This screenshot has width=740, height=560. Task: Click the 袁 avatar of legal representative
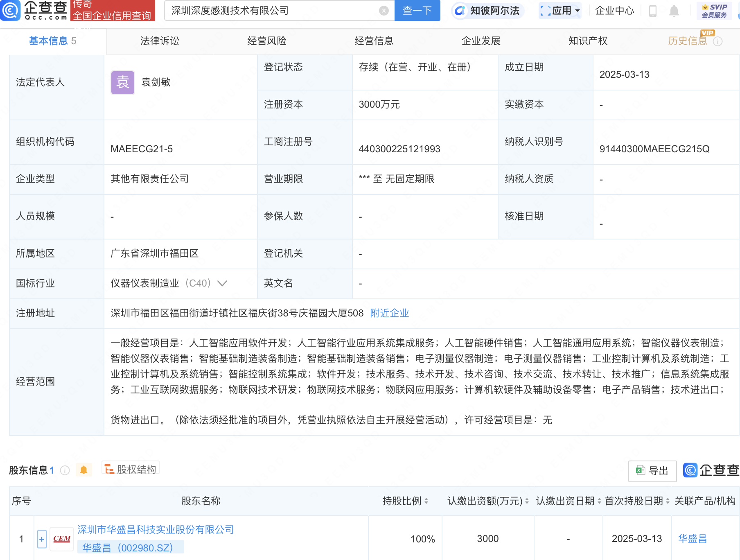click(123, 82)
